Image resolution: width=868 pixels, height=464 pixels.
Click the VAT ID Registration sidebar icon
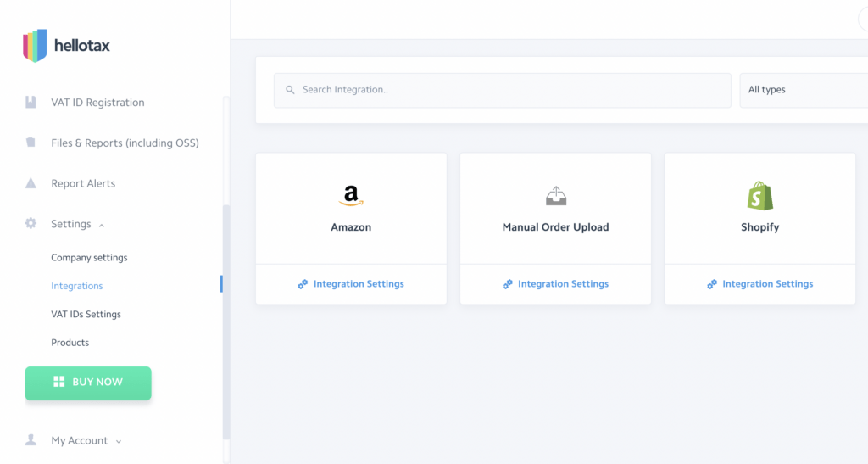point(31,102)
